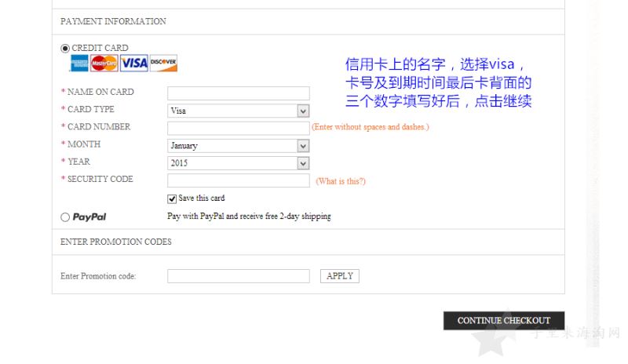The height and width of the screenshot is (364, 628).
Task: Click the Continue Checkout button
Action: [504, 321]
